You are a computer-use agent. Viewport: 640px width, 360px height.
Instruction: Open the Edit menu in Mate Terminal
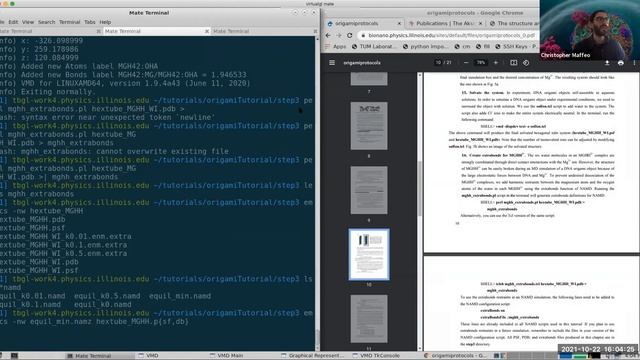click(13, 22)
